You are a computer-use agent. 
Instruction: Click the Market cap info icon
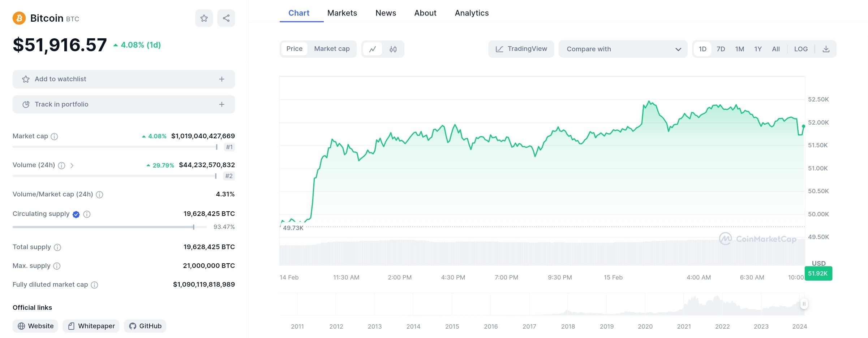[54, 136]
